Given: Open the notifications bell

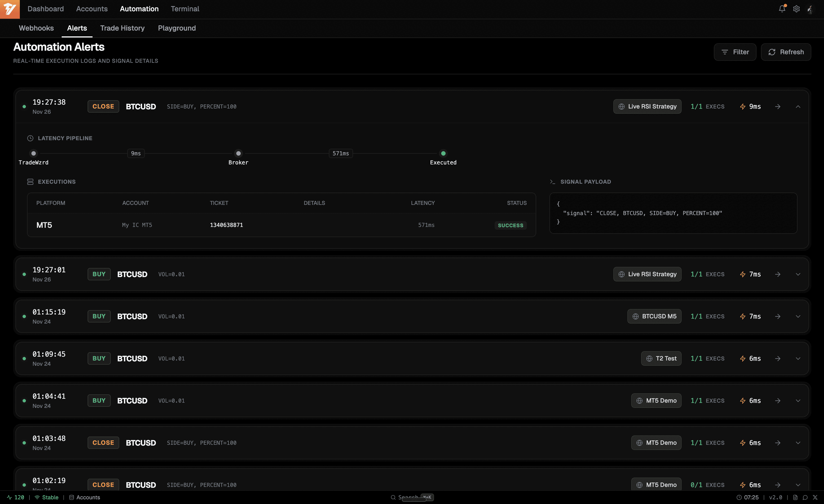Looking at the screenshot, I should 782,9.
